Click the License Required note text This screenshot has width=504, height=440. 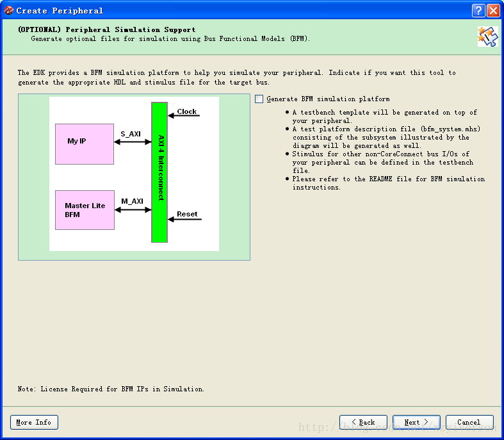(x=111, y=389)
